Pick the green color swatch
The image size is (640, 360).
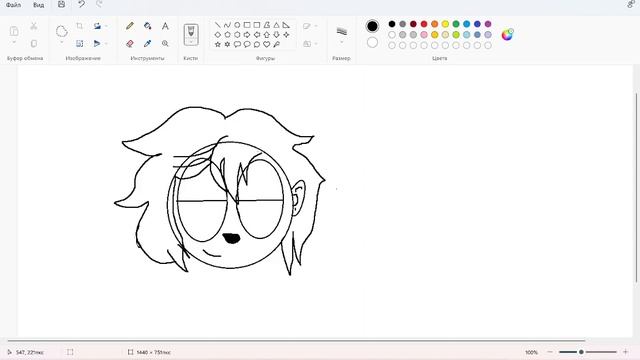[x=456, y=24]
